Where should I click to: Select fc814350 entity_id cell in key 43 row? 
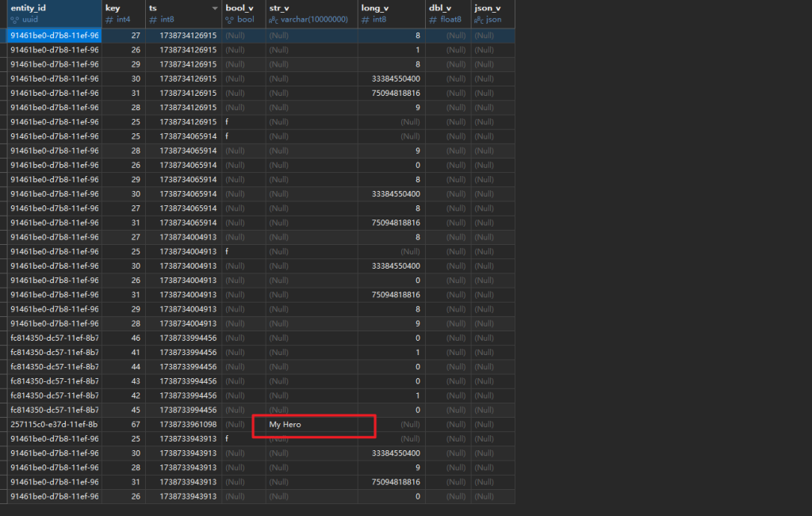tap(55, 381)
